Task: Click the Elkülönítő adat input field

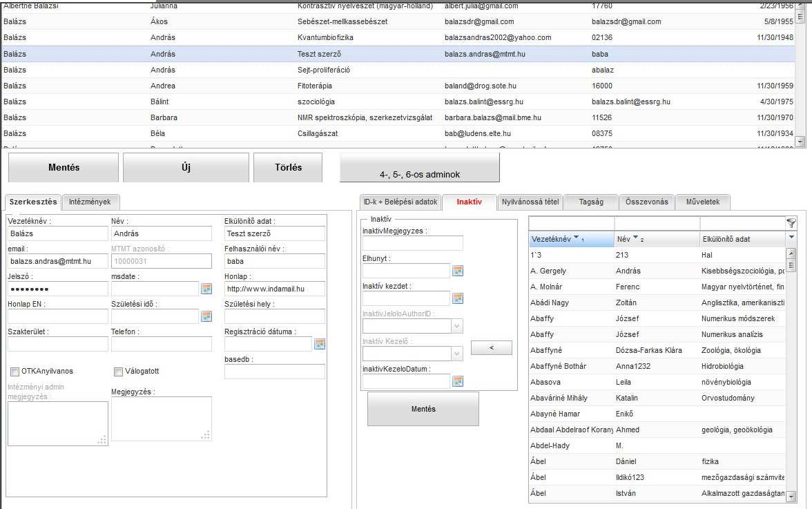Action: (x=275, y=233)
